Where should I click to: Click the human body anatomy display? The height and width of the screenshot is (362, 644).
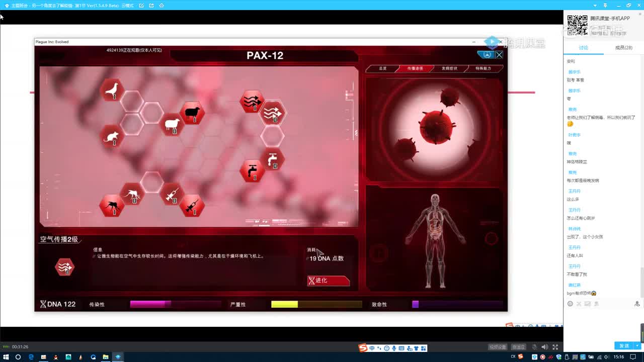coord(435,240)
